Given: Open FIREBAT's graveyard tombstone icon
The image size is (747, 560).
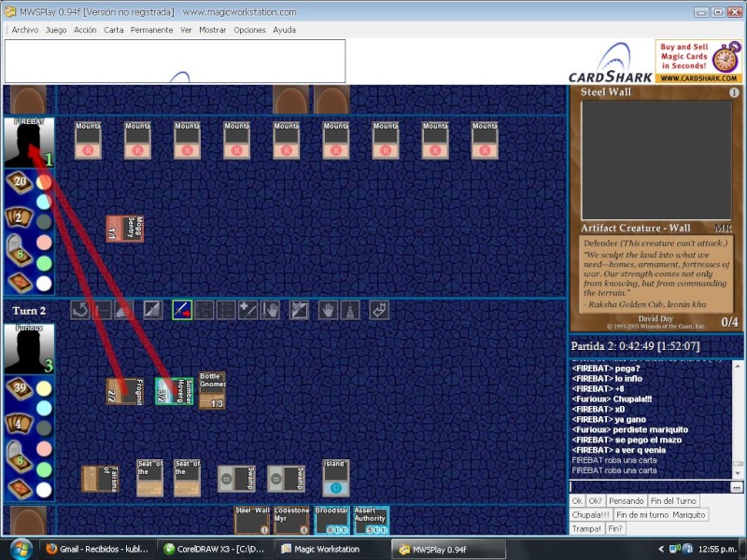Looking at the screenshot, I should (19, 250).
